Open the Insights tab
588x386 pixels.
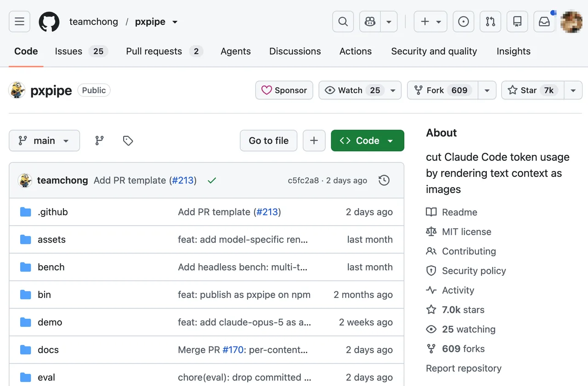[x=514, y=51]
